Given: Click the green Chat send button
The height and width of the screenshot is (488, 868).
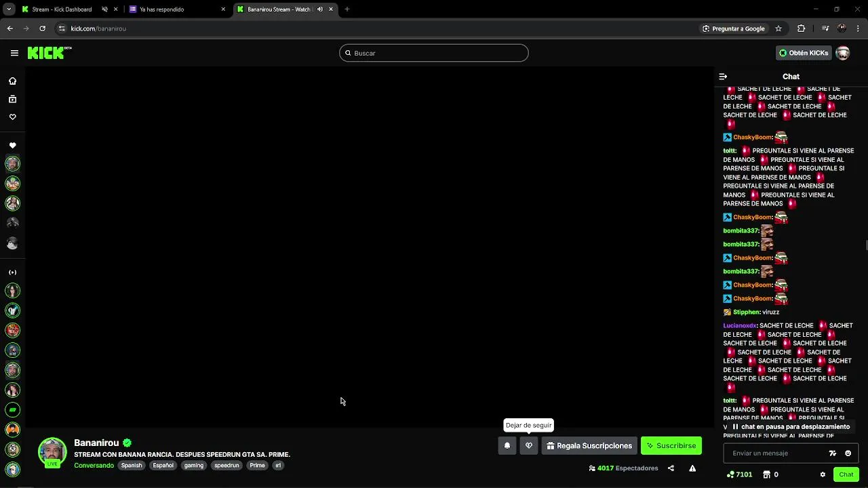Looking at the screenshot, I should click(x=846, y=474).
